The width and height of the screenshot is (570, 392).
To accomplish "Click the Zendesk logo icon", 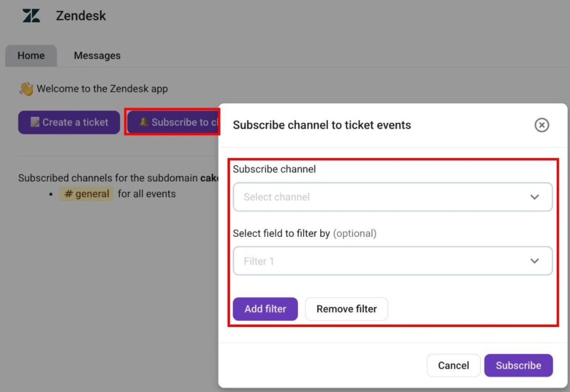I will (31, 16).
